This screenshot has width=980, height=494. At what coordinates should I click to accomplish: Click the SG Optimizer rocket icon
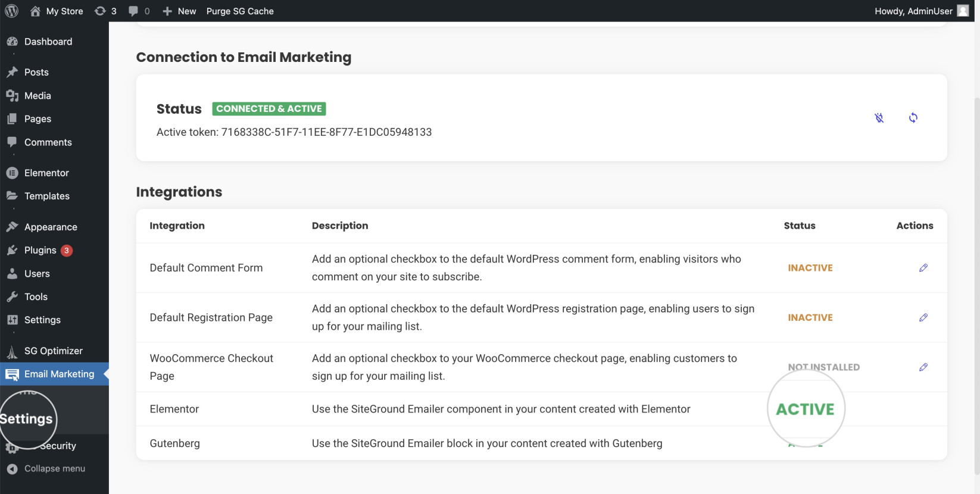tap(12, 352)
